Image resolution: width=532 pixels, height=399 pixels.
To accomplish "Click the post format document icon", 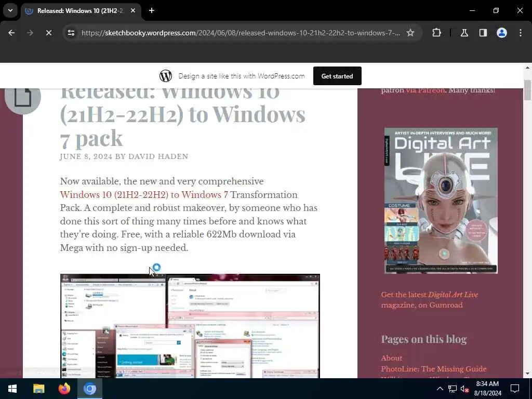I will [23, 97].
